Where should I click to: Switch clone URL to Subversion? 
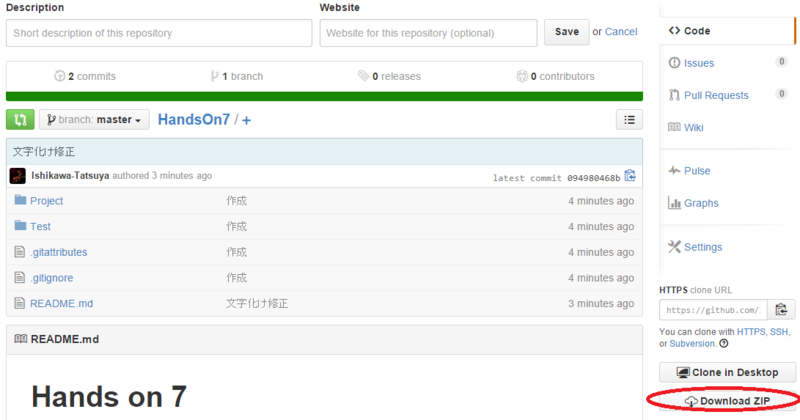pos(692,344)
